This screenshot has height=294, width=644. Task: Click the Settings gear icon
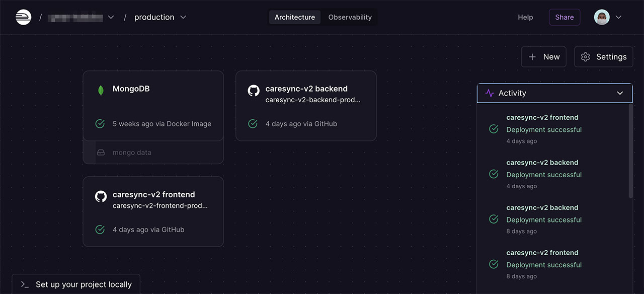click(x=585, y=57)
